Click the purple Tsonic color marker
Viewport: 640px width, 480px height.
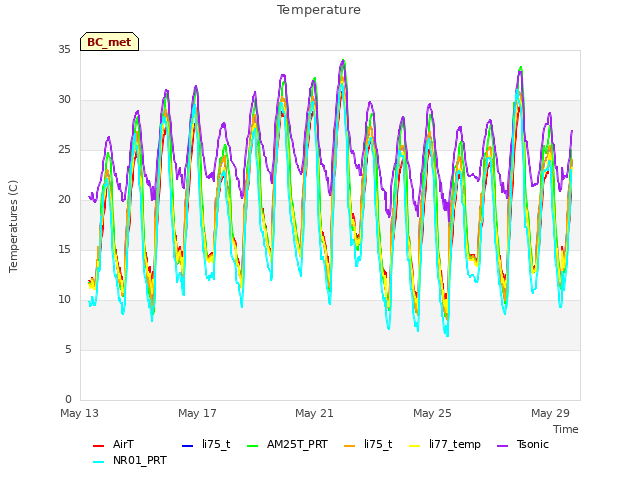coord(503,446)
